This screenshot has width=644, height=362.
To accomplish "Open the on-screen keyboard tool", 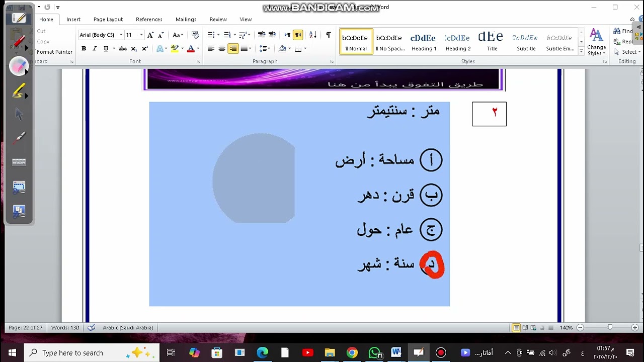I will [19, 162].
